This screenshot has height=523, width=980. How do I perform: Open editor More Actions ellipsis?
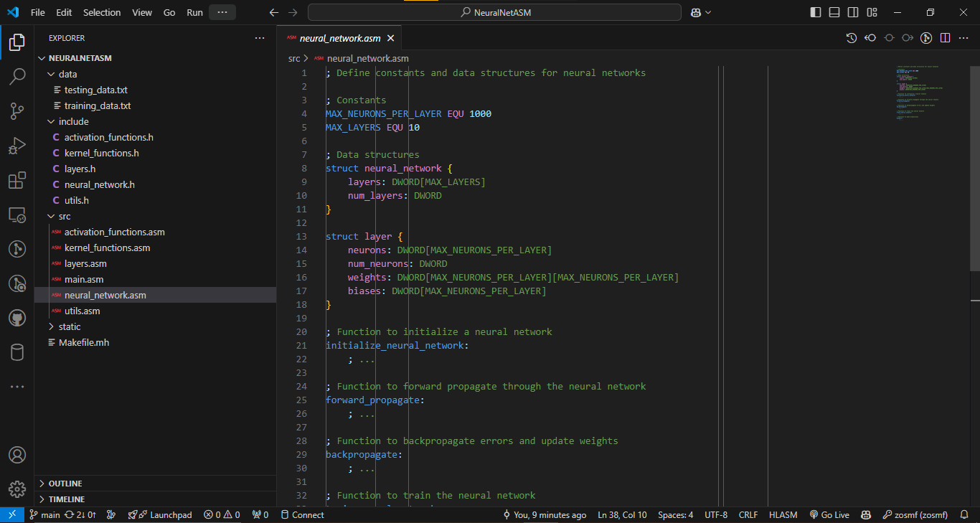click(964, 38)
